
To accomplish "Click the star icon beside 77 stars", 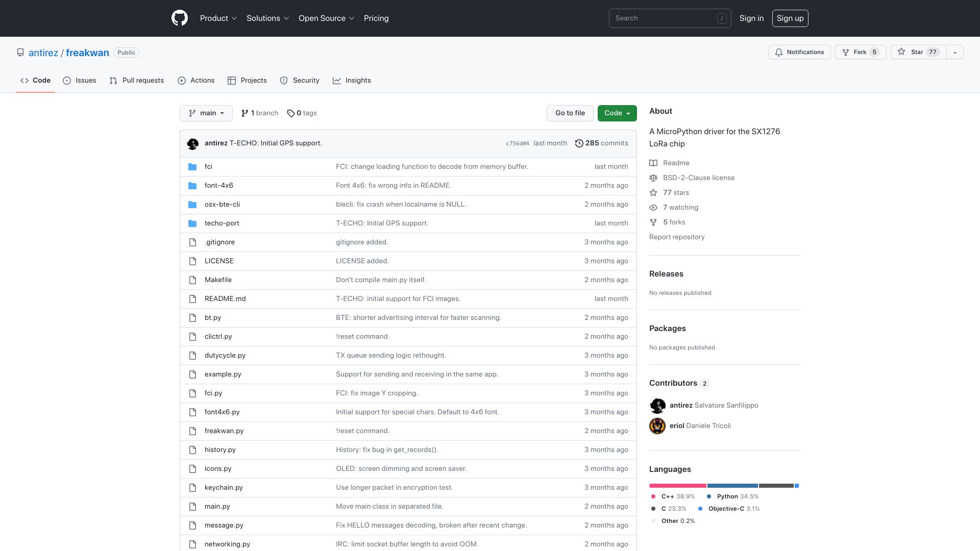I will 653,193.
